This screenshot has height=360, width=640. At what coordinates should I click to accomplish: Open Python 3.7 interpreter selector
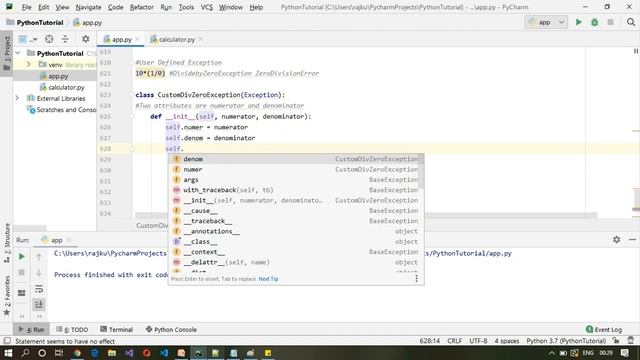pyautogui.click(x=566, y=341)
